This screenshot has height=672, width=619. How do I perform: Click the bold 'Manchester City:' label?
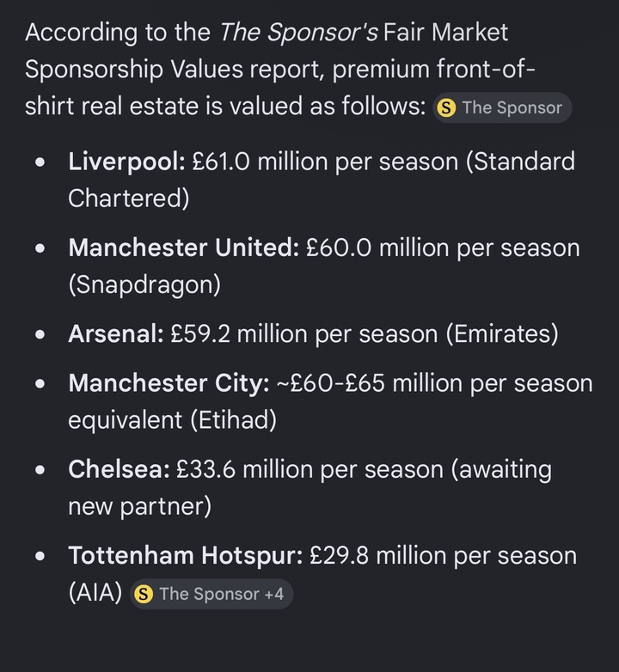pos(169,383)
